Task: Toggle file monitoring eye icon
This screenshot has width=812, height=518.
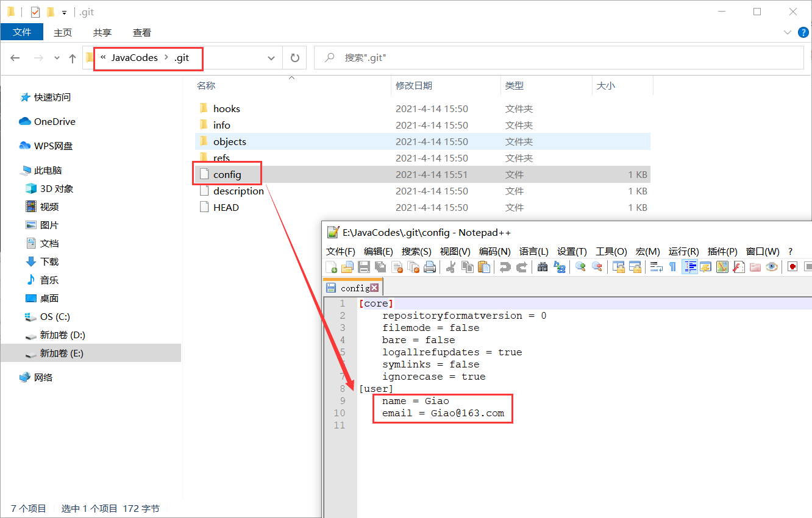Action: 772,266
